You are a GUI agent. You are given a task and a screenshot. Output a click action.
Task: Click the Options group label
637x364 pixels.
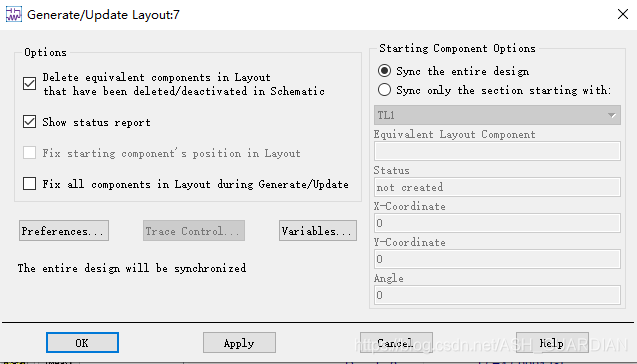click(45, 52)
